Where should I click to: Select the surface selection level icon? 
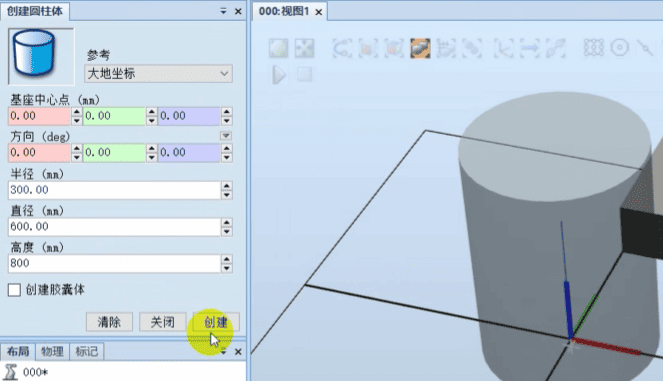pos(368,48)
